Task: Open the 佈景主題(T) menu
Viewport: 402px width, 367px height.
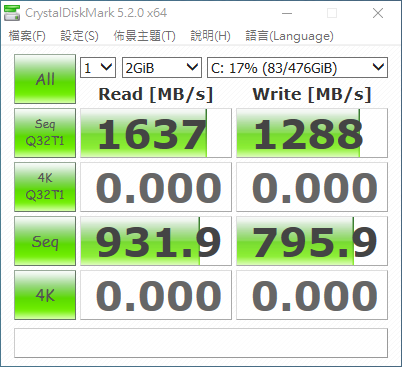Action: tap(144, 36)
